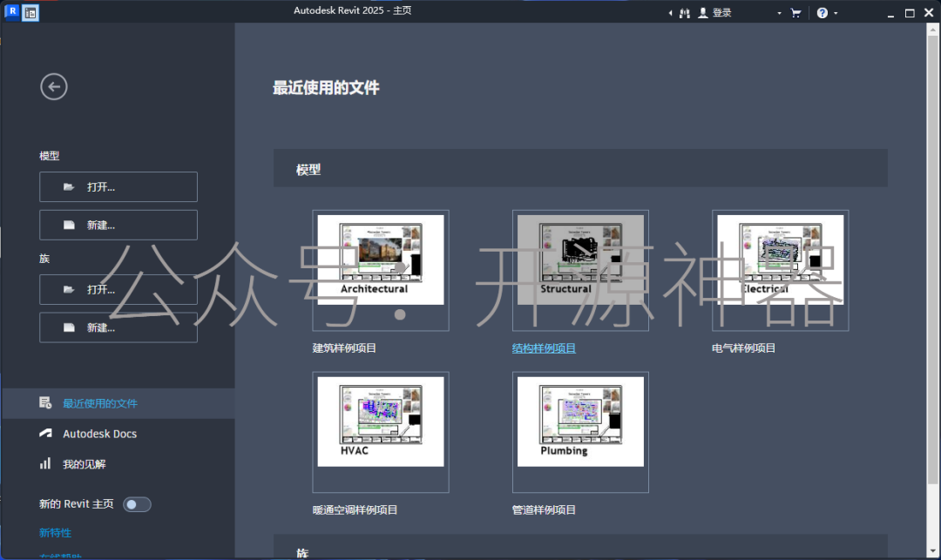Click 打开... under the 模型 heading
Viewport: 941px width, 560px height.
point(118,187)
